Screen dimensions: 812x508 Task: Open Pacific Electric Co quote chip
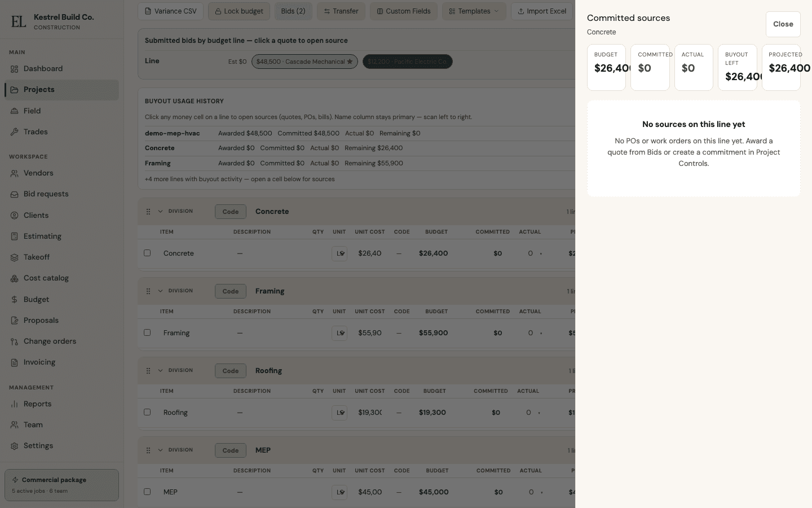pyautogui.click(x=407, y=62)
